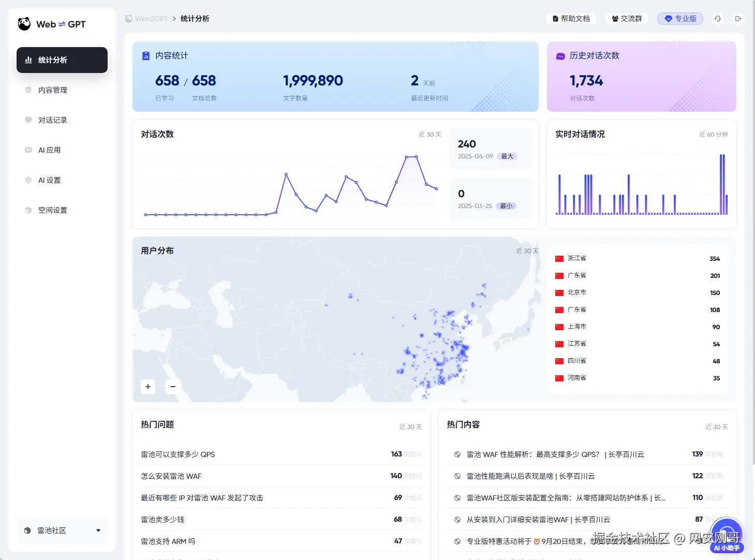Click the customer support headset icon
The image size is (755, 560).
[x=718, y=19]
